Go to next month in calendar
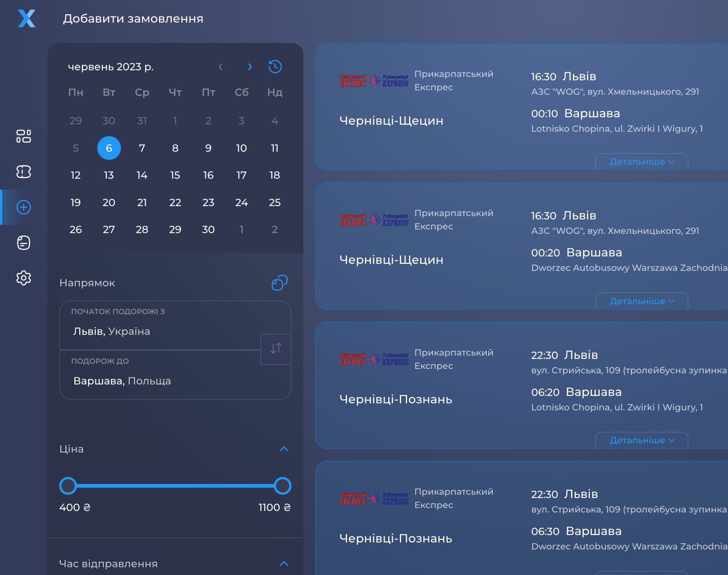The height and width of the screenshot is (575, 728). coord(250,67)
